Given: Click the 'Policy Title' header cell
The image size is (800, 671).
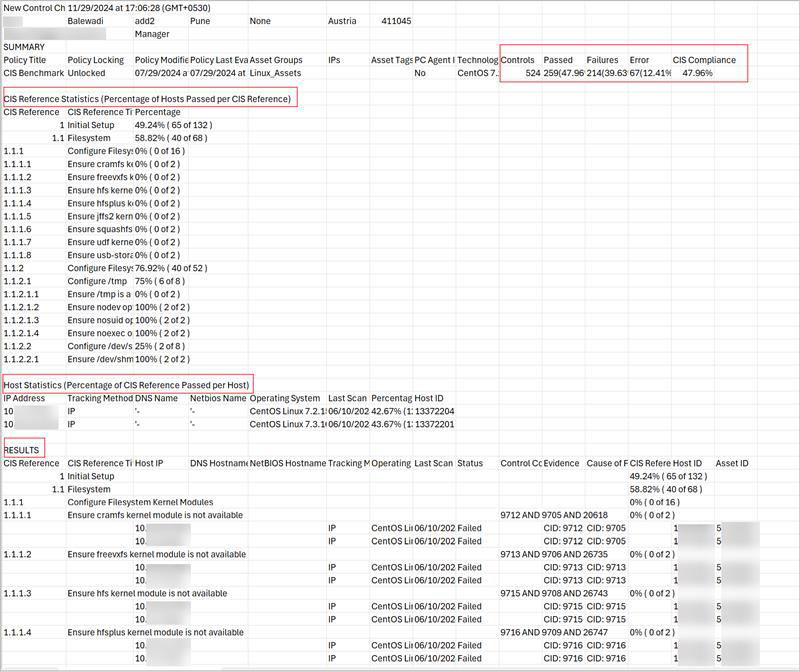Looking at the screenshot, I should pos(24,60).
